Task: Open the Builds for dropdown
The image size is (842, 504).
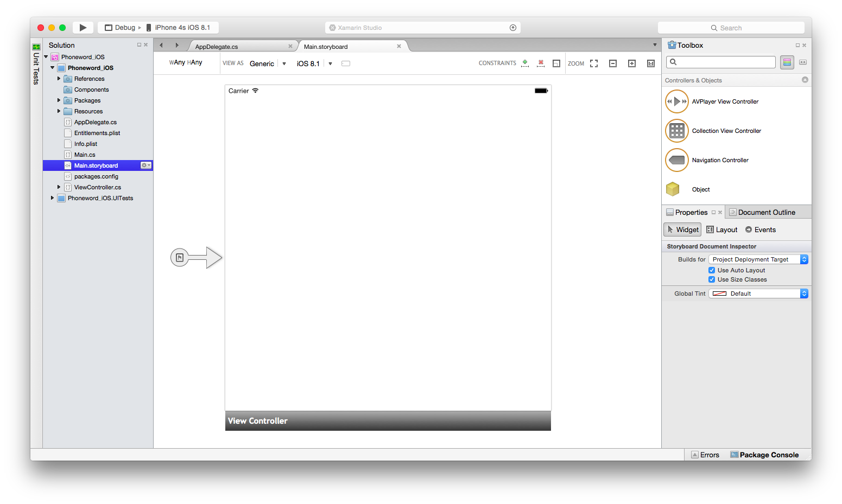Action: pos(758,259)
